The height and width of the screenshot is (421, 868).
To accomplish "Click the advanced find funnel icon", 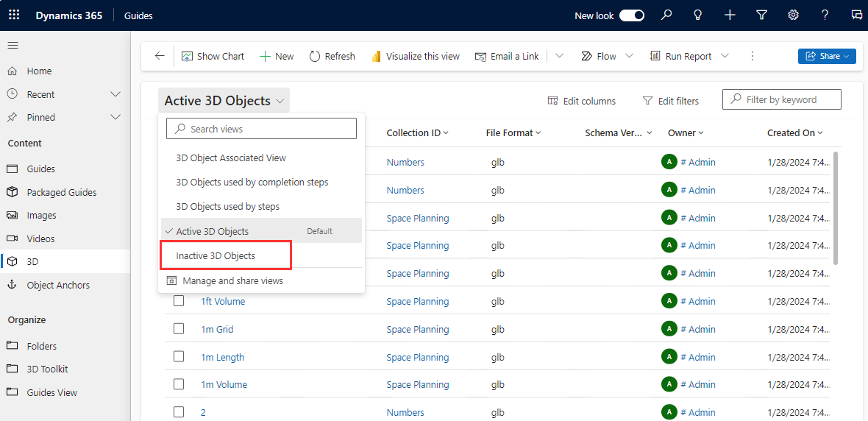I will coord(761,15).
